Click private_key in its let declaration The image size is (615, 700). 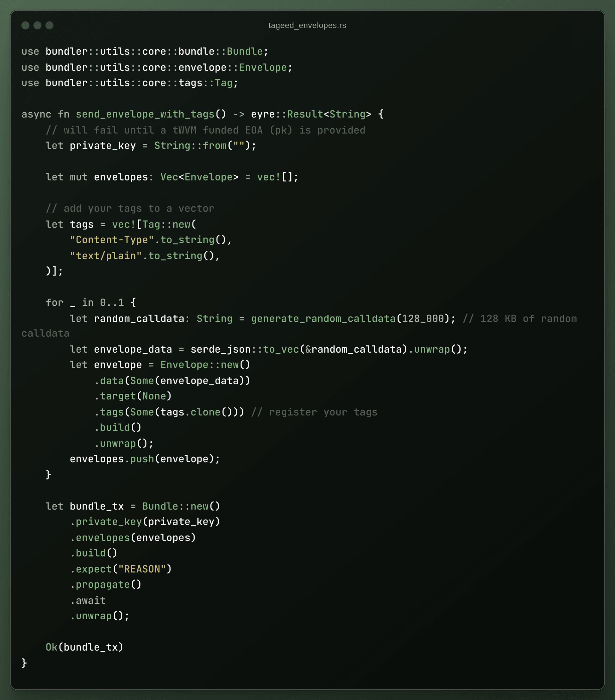point(103,146)
